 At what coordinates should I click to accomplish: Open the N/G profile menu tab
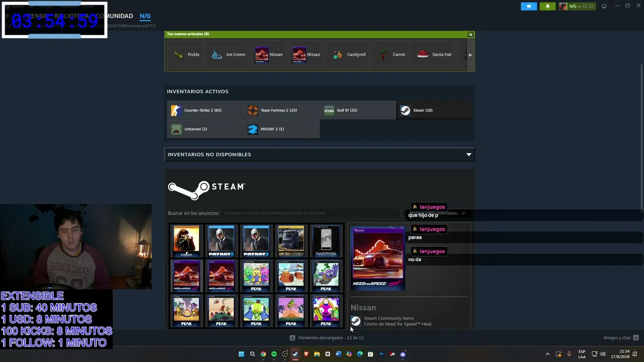tap(145, 16)
